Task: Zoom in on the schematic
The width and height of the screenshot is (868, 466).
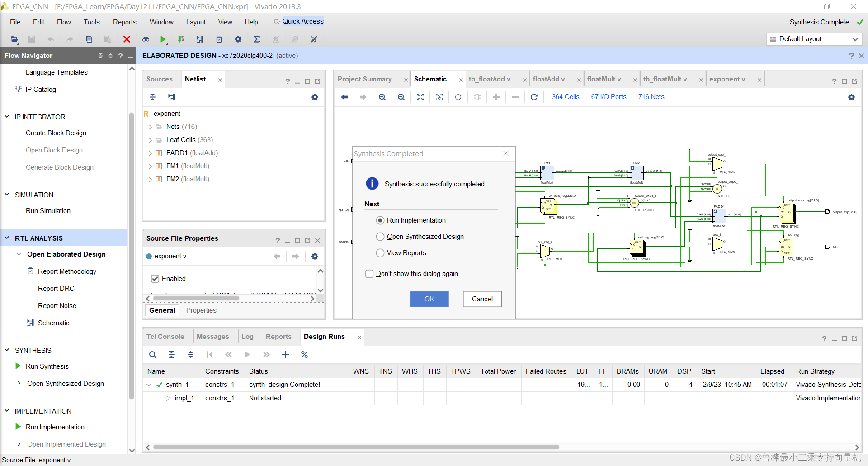Action: (x=382, y=97)
